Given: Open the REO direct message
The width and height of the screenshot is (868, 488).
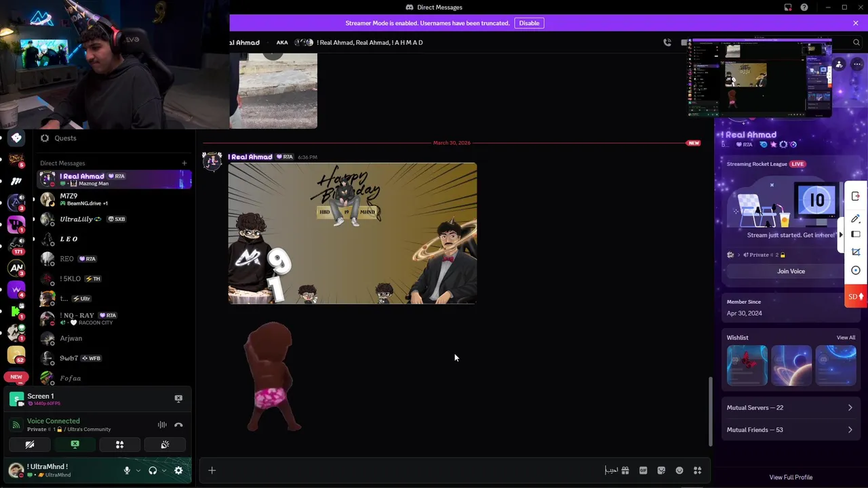Looking at the screenshot, I should tap(114, 259).
